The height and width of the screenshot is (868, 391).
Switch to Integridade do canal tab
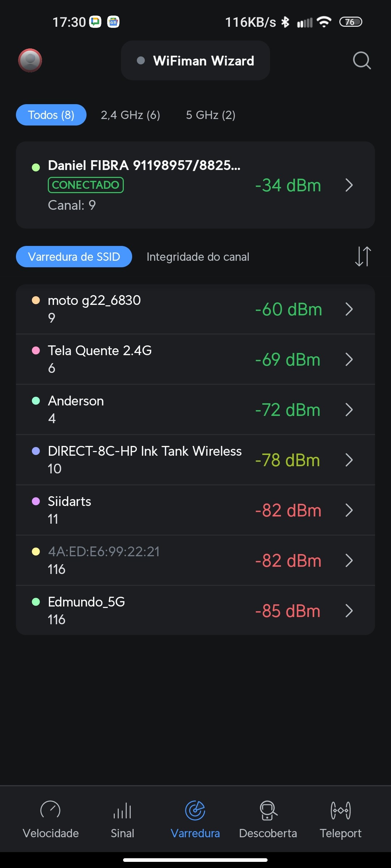[198, 257]
